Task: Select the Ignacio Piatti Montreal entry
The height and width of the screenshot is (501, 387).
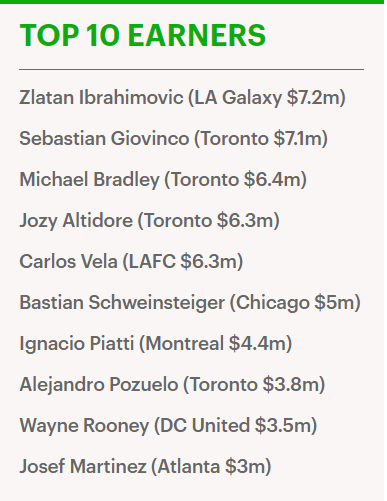Action: (156, 344)
